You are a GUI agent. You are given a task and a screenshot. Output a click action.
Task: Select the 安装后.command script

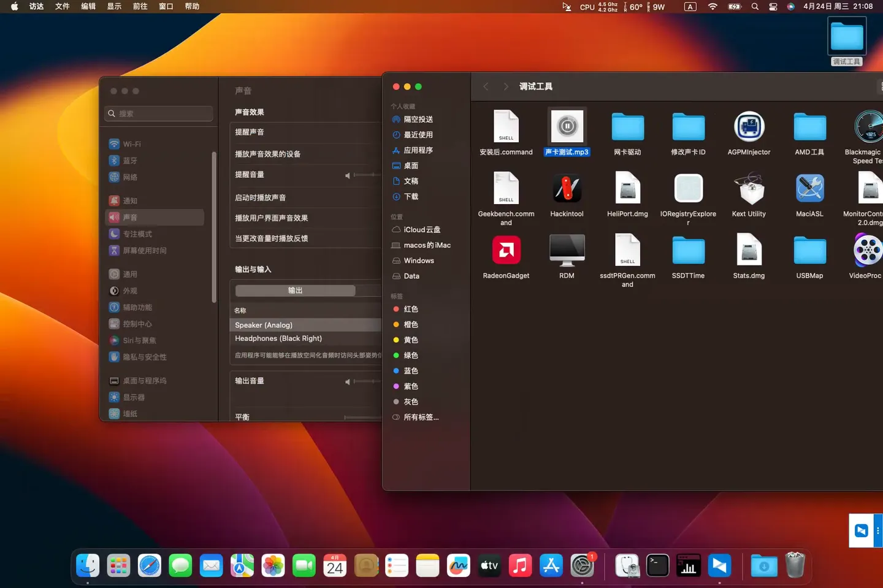[506, 127]
